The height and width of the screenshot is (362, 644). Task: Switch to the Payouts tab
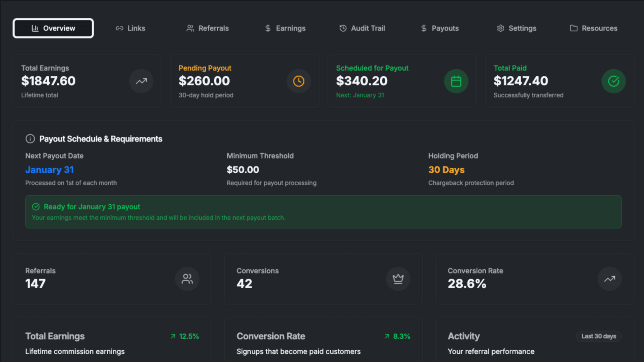(440, 28)
